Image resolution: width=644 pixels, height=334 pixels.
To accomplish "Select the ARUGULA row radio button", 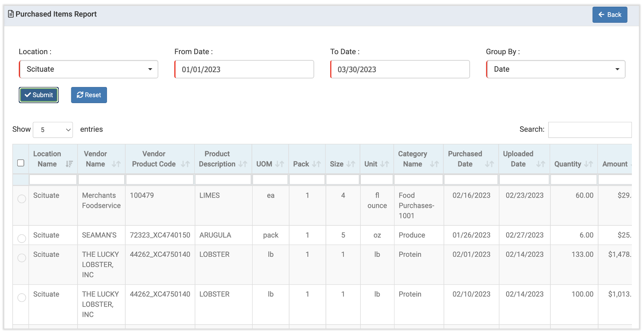I will click(22, 239).
